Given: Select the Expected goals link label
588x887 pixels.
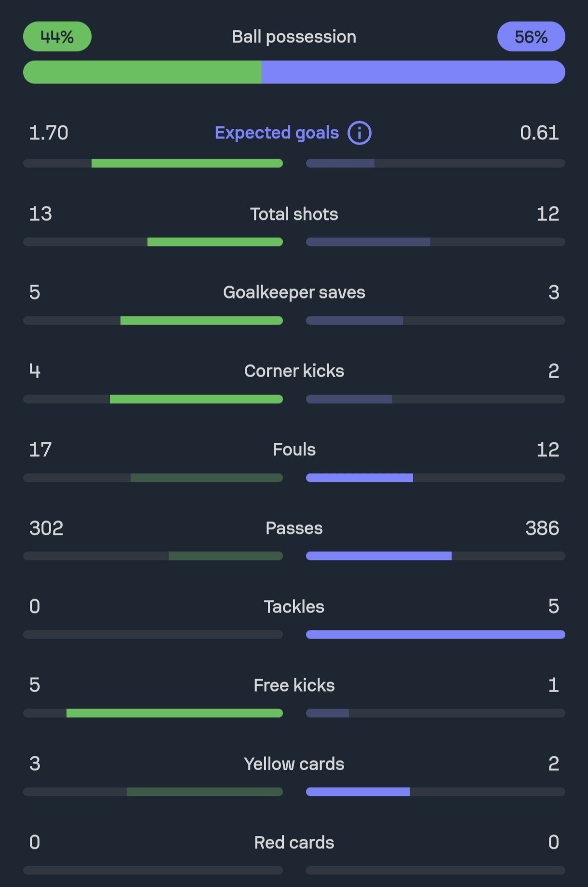Looking at the screenshot, I should point(277,133).
